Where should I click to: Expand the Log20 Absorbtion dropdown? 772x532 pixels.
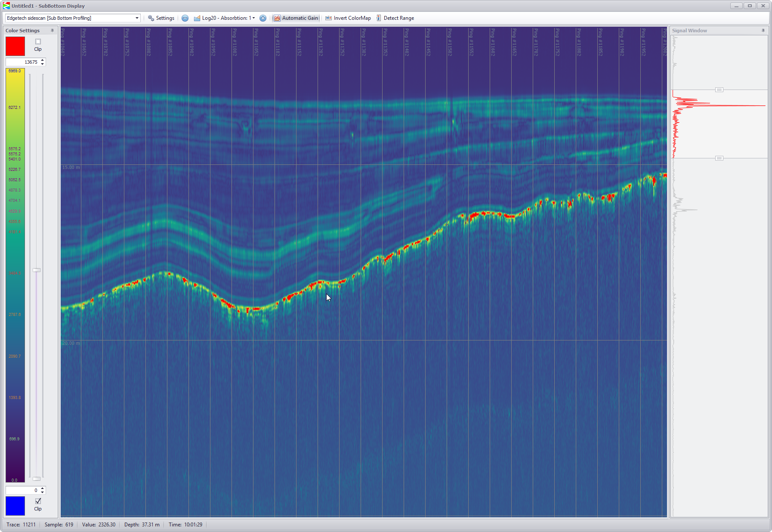click(253, 18)
